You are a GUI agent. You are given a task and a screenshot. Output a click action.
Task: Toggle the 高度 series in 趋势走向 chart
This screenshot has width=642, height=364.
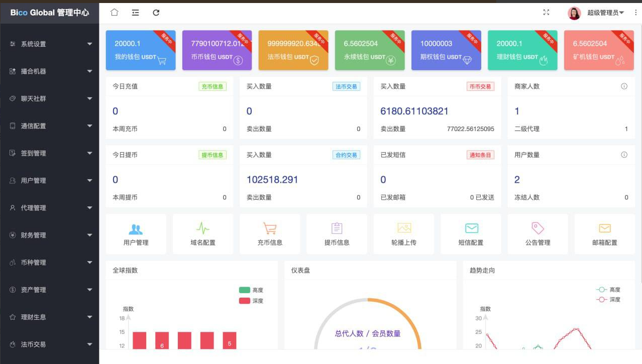pyautogui.click(x=607, y=290)
